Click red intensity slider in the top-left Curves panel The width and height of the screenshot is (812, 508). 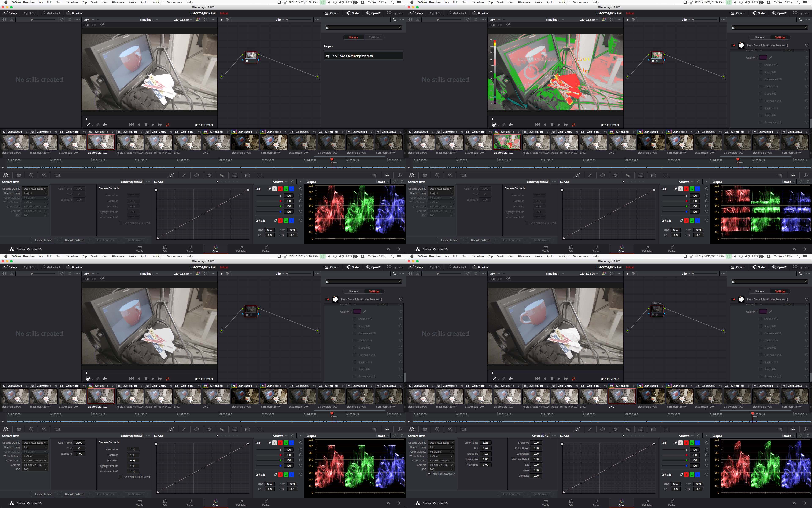[x=269, y=201]
